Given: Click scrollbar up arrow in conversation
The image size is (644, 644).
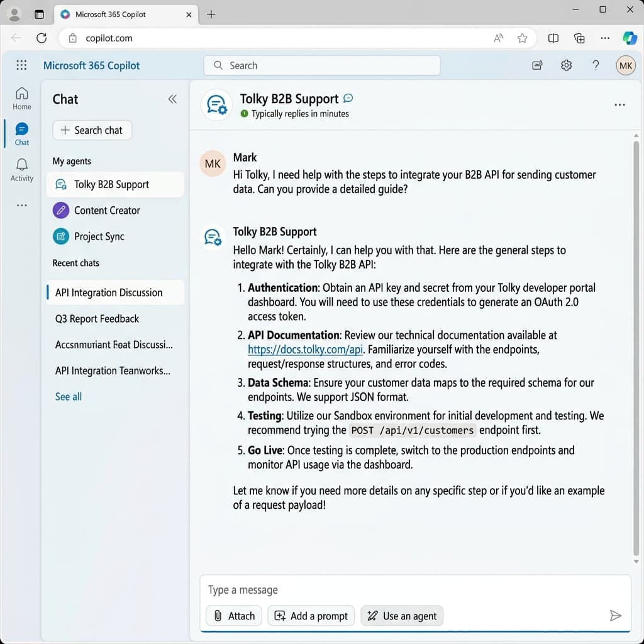Looking at the screenshot, I should tap(636, 135).
